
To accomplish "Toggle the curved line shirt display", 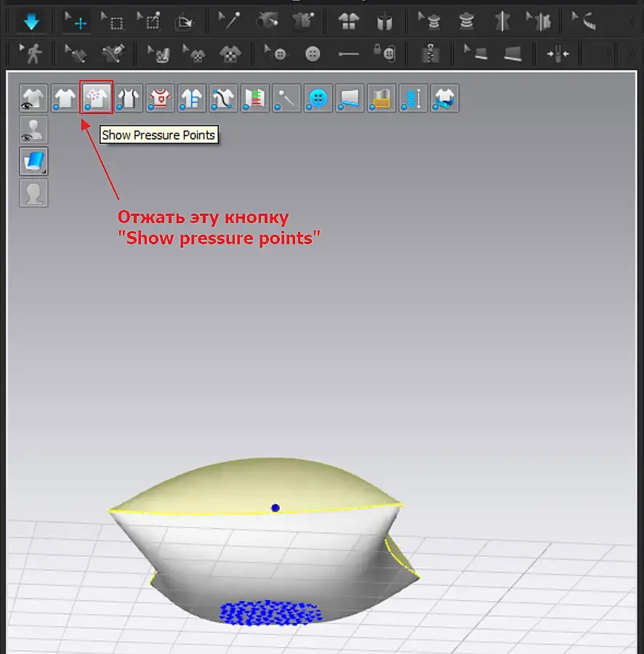I will coord(223,98).
